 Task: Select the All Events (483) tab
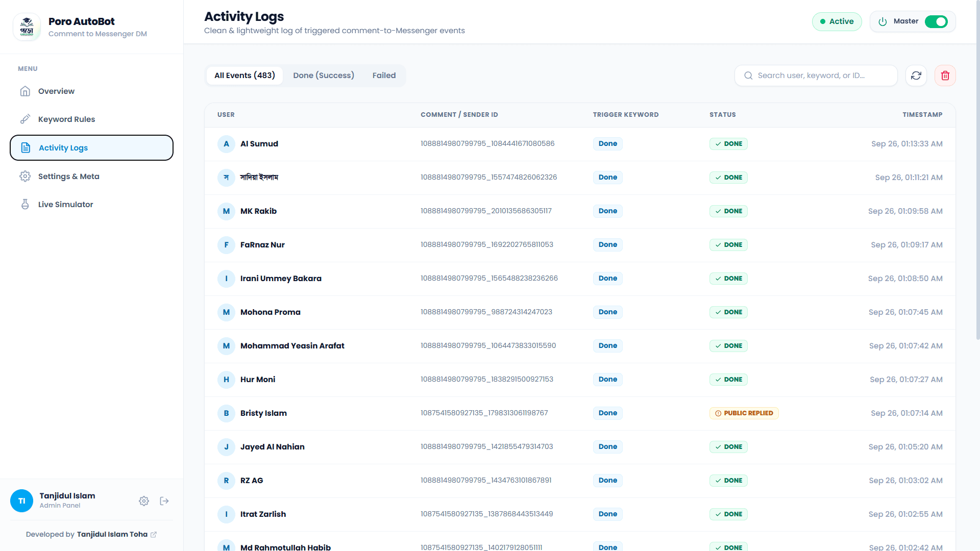pyautogui.click(x=244, y=76)
